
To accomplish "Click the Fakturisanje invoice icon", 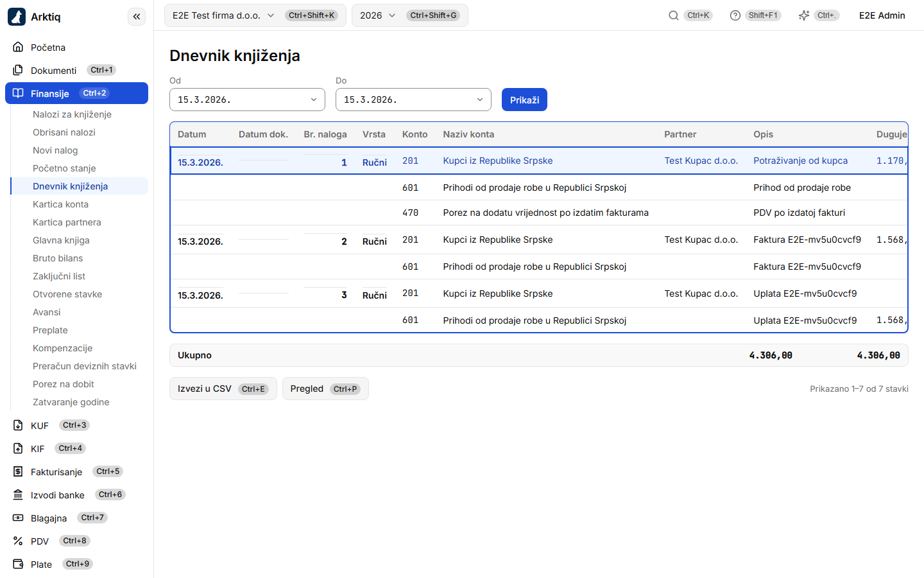I will click(18, 471).
